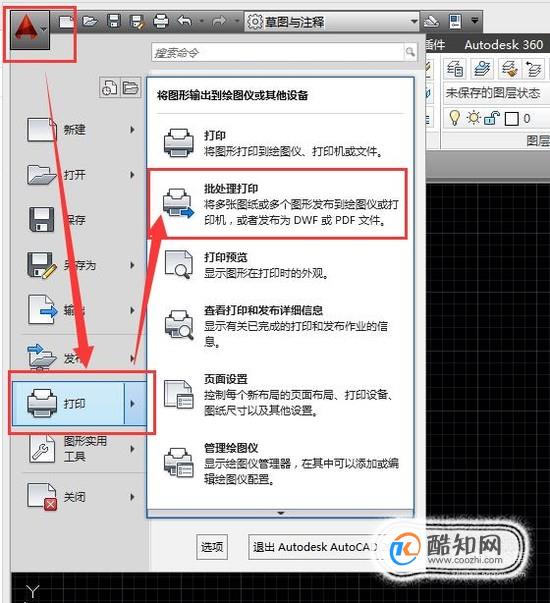Viewport: 550px width, 603px height.
Task: Select 新建 in the application menu
Action: coord(81,130)
